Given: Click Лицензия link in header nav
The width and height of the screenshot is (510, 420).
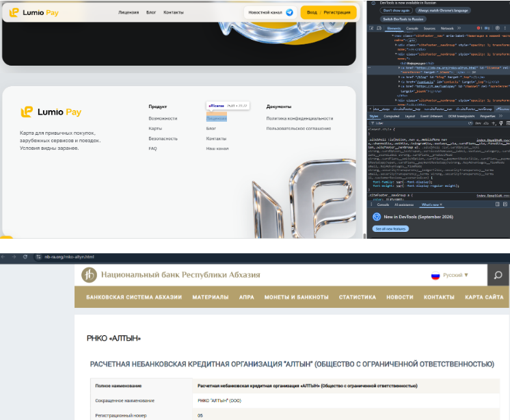Looking at the screenshot, I should [x=129, y=12].
